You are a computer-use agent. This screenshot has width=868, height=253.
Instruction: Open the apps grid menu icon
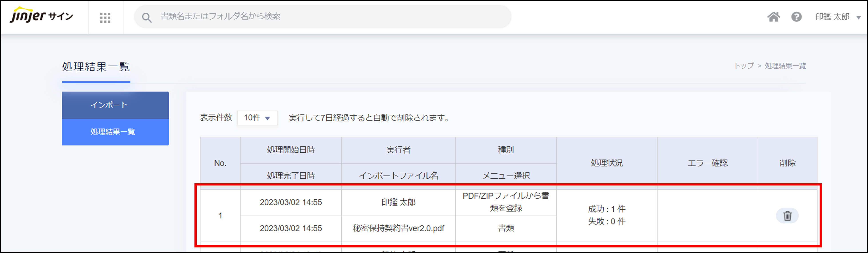(x=105, y=18)
